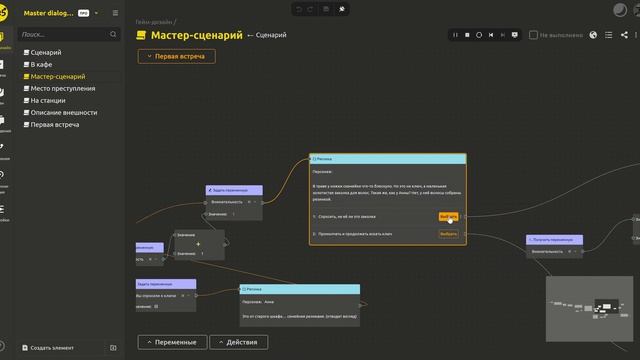Click the highlighted 'Выбрать' button for option 1

(448, 217)
